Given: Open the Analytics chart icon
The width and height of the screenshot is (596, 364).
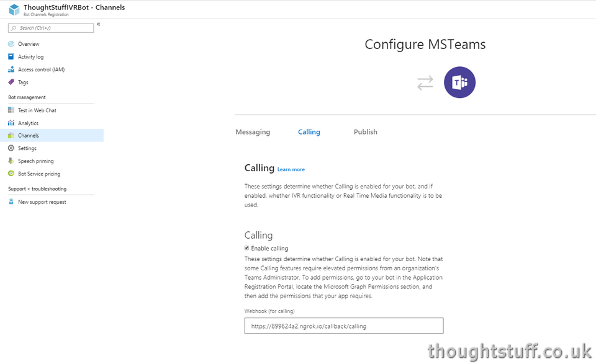Looking at the screenshot, I should pyautogui.click(x=11, y=123).
